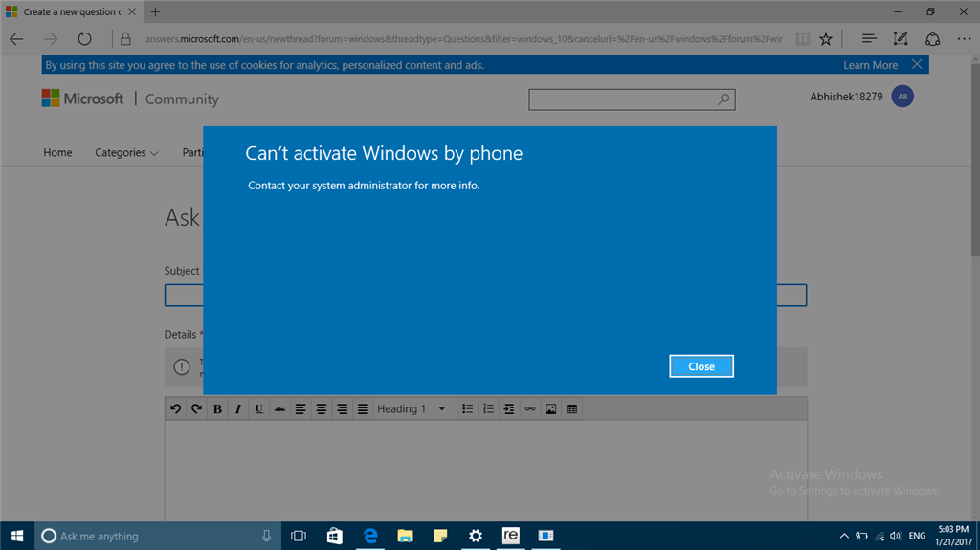Open the Edge Hub panel

click(x=869, y=39)
